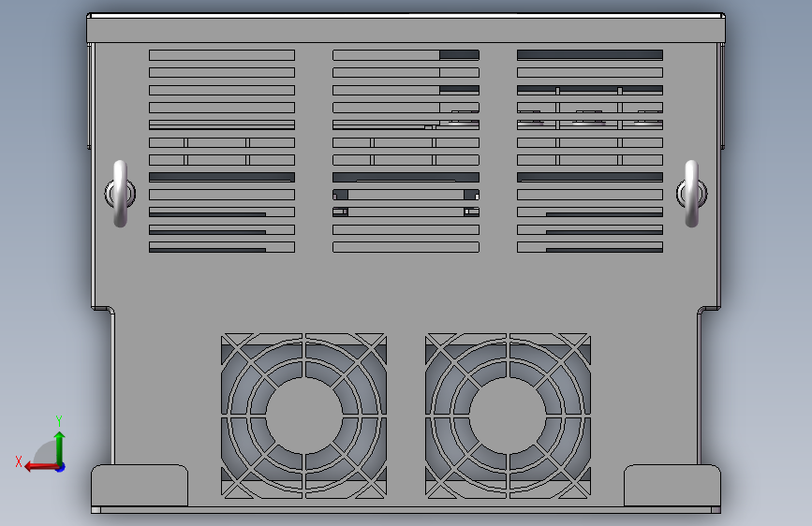
Task: Click the red X axis arrow
Action: (41, 467)
